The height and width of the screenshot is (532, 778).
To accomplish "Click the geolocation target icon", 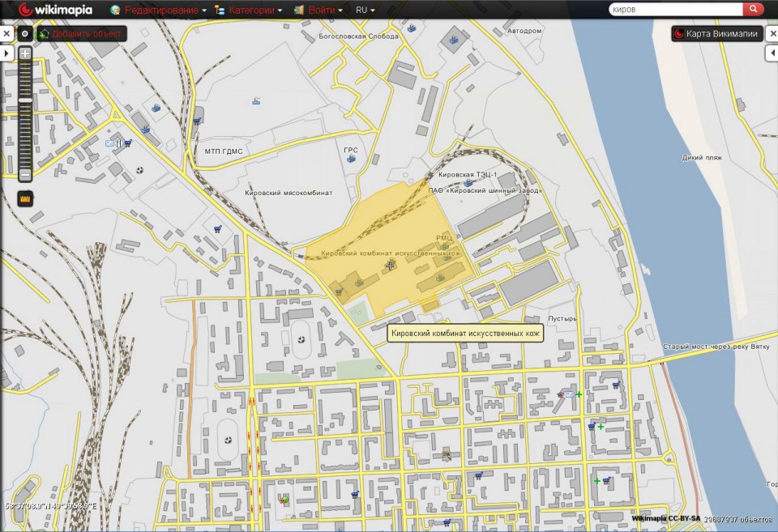I will (25, 34).
